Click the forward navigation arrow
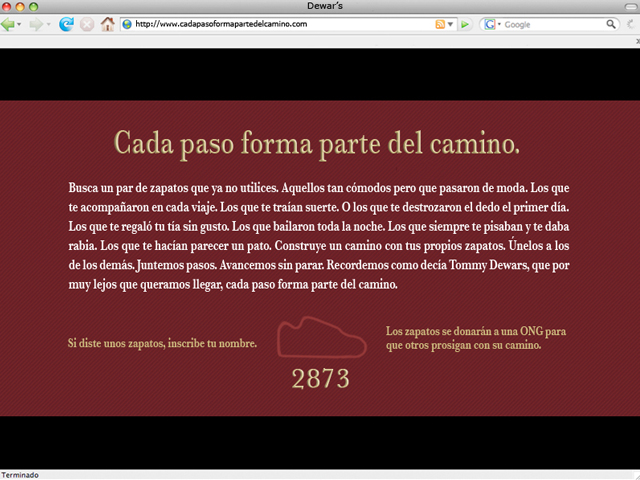Screen dimensions: 640x480 [x=35, y=24]
